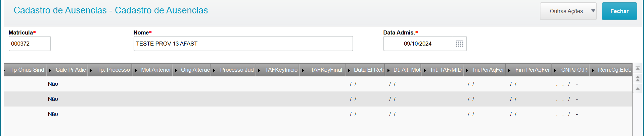Click the Matricula input field
This screenshot has width=644, height=136.
[x=30, y=44]
